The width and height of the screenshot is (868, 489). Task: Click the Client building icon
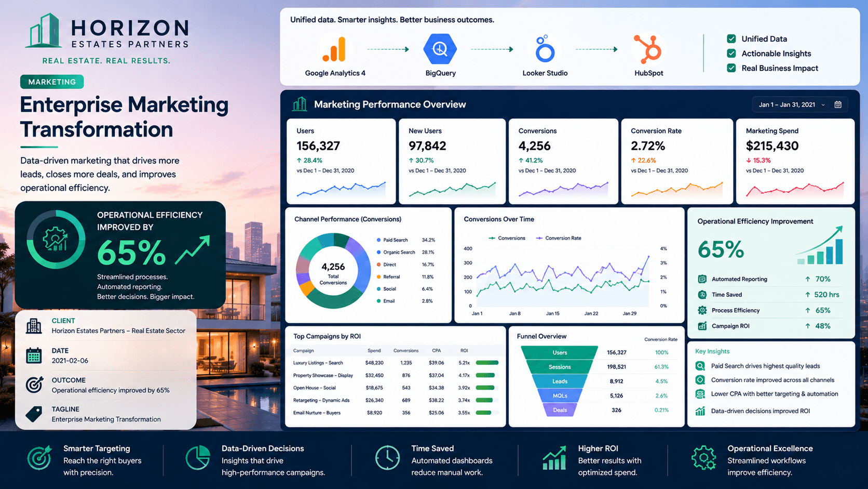(34, 326)
